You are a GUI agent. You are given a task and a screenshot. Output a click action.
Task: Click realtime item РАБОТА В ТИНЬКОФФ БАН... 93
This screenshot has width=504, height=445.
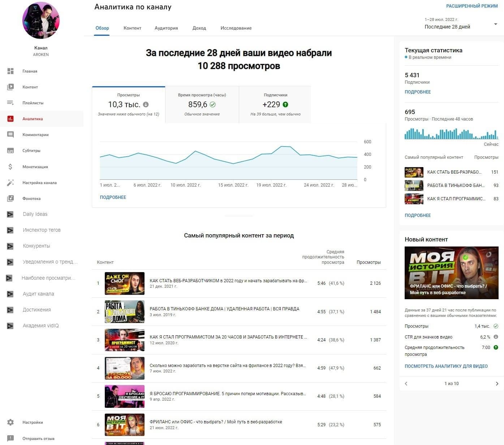(452, 186)
